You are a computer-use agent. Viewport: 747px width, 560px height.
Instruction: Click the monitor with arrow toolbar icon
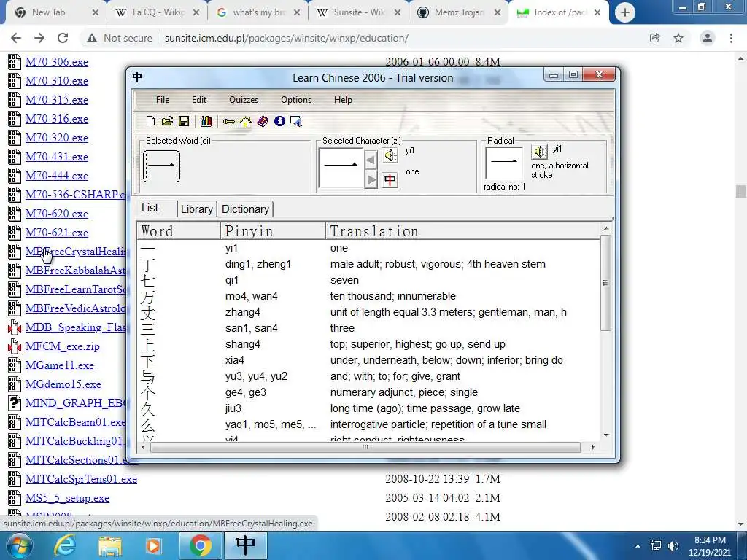point(296,121)
